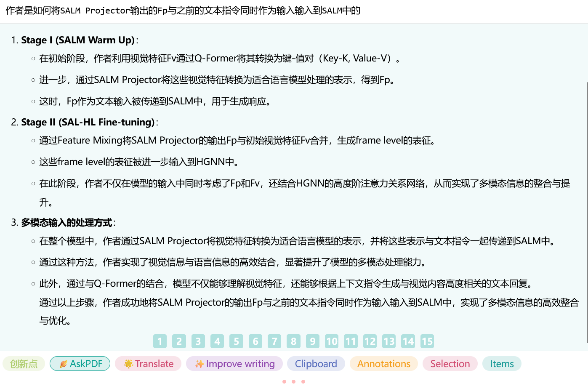This screenshot has width=588, height=389.
Task: Click page number 15 button
Action: click(427, 341)
